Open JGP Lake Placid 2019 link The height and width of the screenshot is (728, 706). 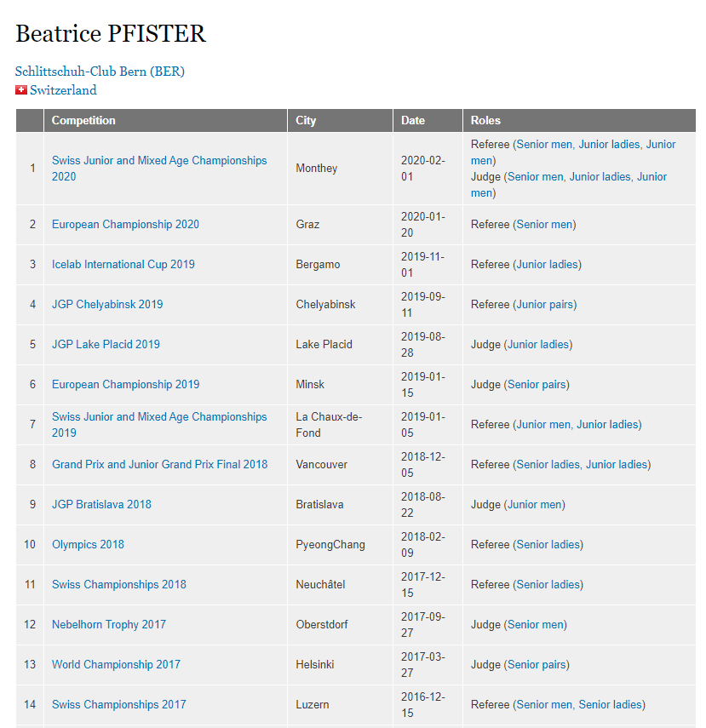click(106, 345)
